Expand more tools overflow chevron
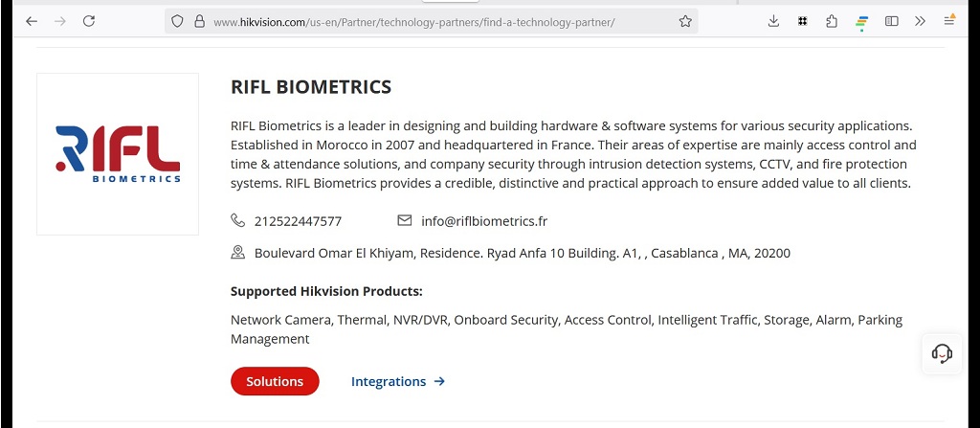Viewport: 980px width, 428px height. [920, 21]
